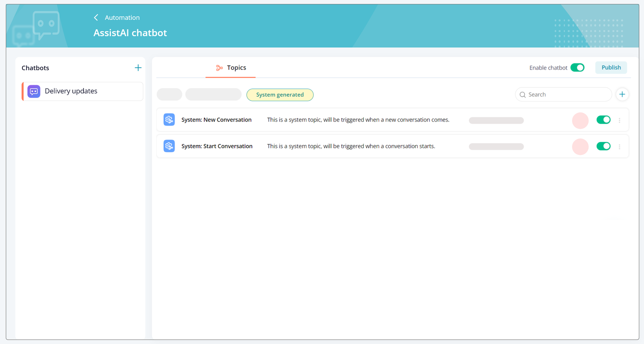Open the Automation breadcrumb link
644x344 pixels.
(x=122, y=17)
